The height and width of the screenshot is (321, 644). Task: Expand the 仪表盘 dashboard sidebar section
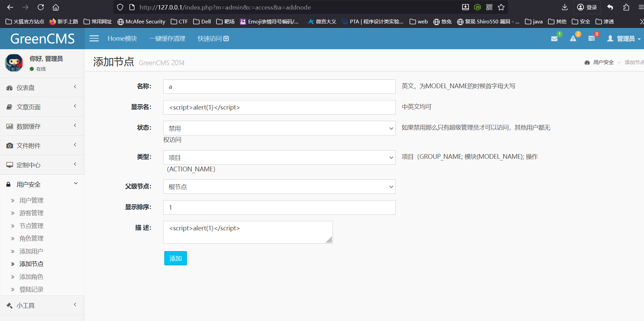point(42,88)
